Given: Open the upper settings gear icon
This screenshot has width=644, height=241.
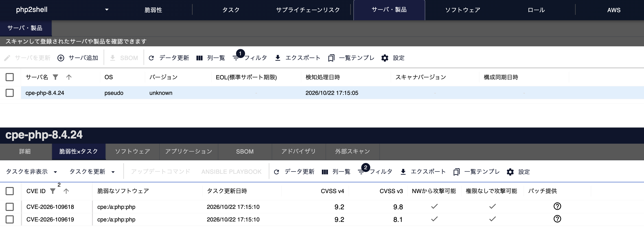Looking at the screenshot, I should [385, 58].
